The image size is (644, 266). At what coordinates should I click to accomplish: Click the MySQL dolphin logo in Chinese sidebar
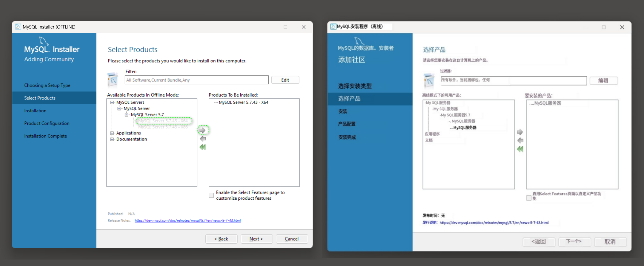pyautogui.click(x=359, y=41)
